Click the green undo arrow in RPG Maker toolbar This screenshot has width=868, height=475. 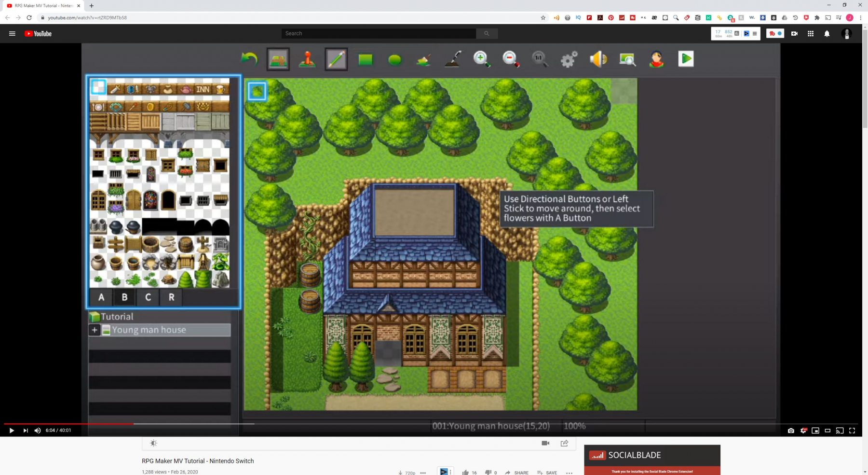pyautogui.click(x=249, y=59)
